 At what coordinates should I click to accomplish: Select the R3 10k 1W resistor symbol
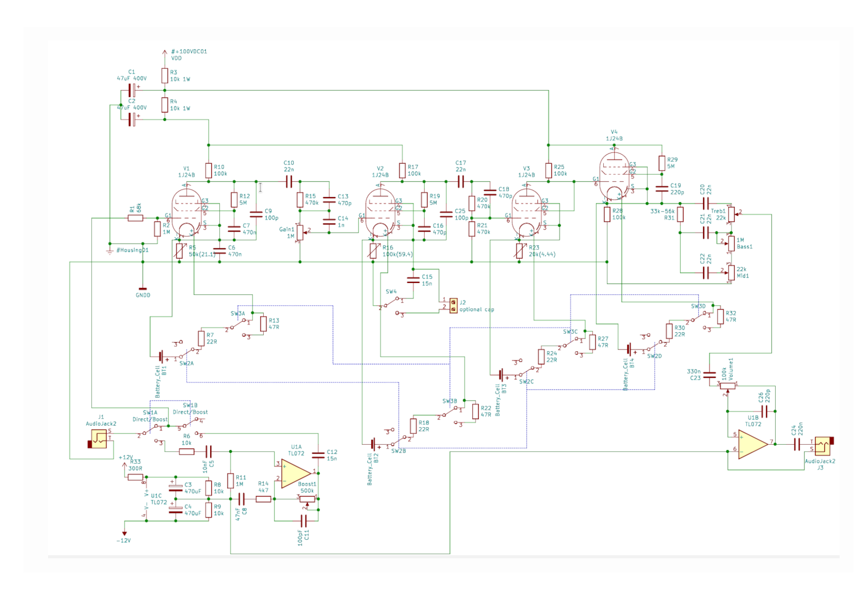coord(164,75)
